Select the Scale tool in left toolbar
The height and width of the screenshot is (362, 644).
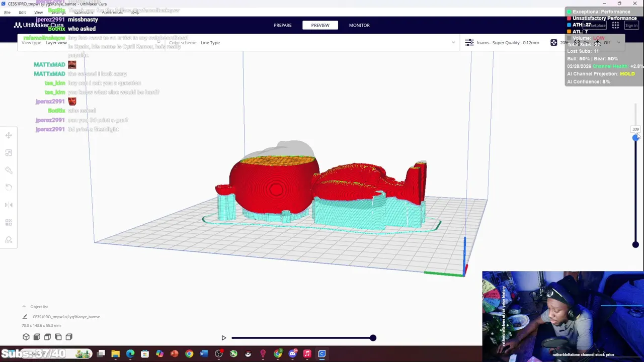(x=9, y=153)
